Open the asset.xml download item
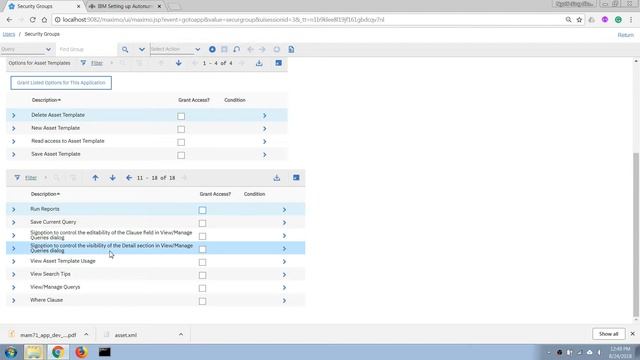640x360 pixels. (x=126, y=335)
